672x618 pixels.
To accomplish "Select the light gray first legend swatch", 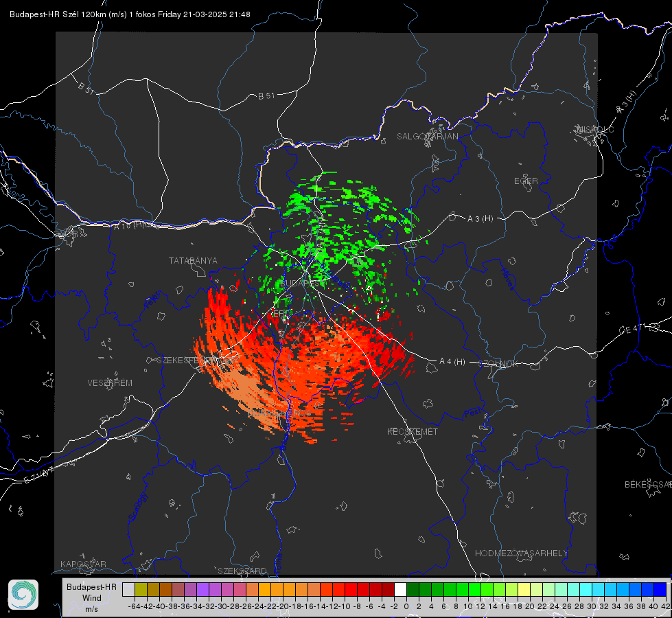I will coord(128,590).
